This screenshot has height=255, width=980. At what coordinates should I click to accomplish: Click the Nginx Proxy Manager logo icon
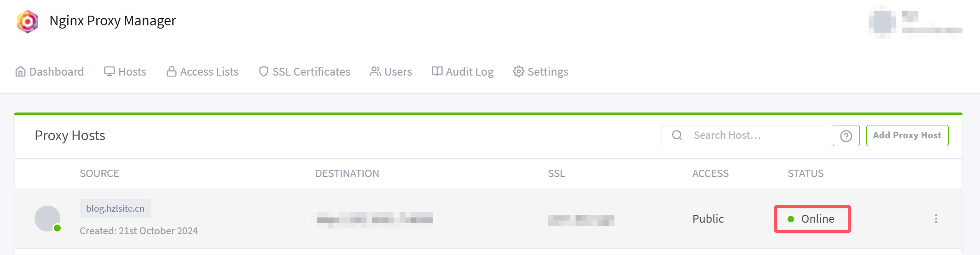point(28,22)
